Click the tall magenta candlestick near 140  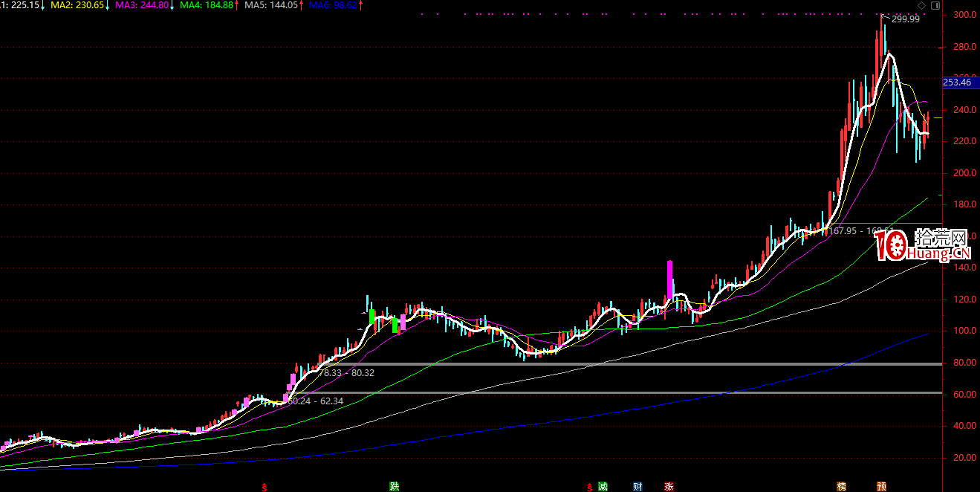point(669,279)
